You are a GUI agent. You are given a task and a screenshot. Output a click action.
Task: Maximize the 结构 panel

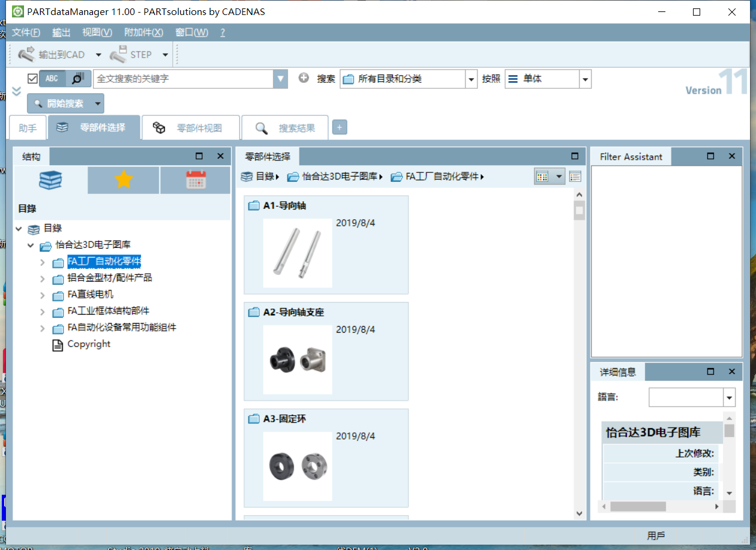[x=199, y=156]
